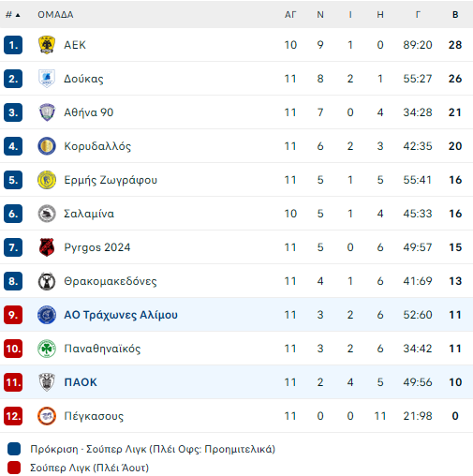Open the ΑΟ Τράχωνες Αλίμου team link

(x=121, y=315)
